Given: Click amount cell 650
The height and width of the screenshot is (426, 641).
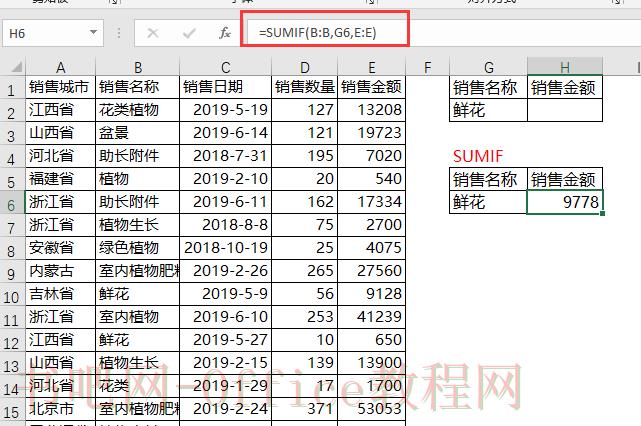Looking at the screenshot, I should point(372,340).
